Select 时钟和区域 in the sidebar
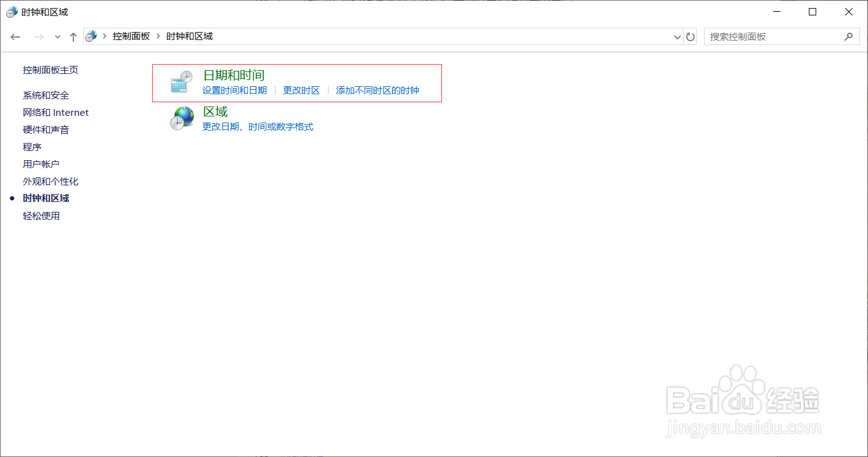The image size is (868, 457). tap(46, 198)
